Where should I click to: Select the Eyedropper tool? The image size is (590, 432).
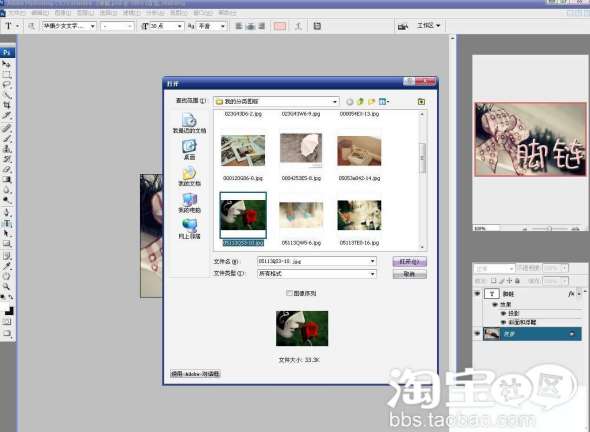(x=6, y=266)
